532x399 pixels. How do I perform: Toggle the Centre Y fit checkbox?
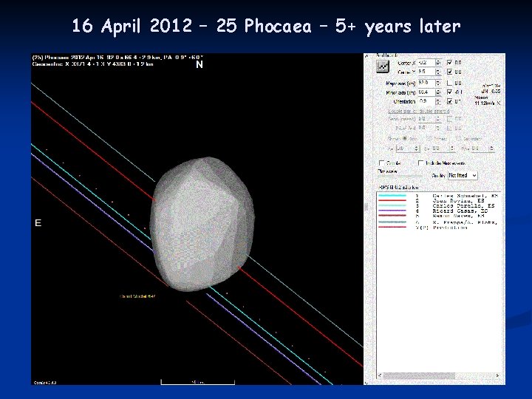[449, 72]
